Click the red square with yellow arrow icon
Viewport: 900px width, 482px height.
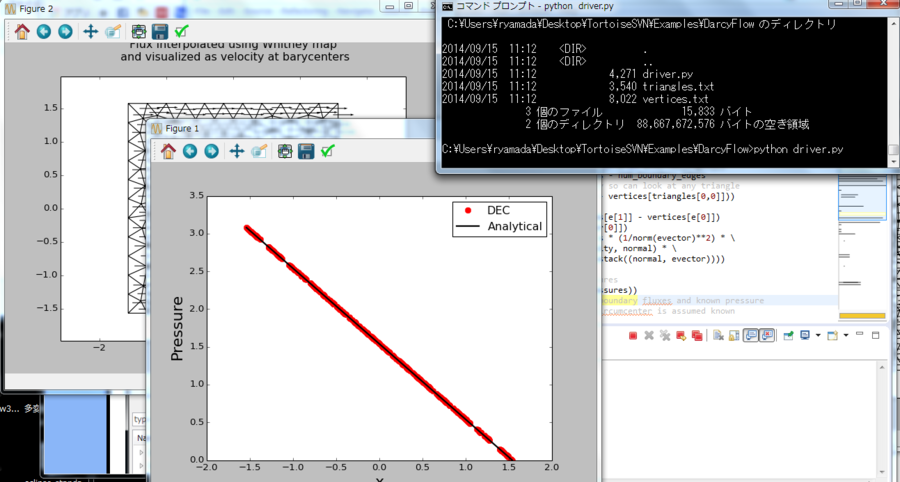(682, 336)
